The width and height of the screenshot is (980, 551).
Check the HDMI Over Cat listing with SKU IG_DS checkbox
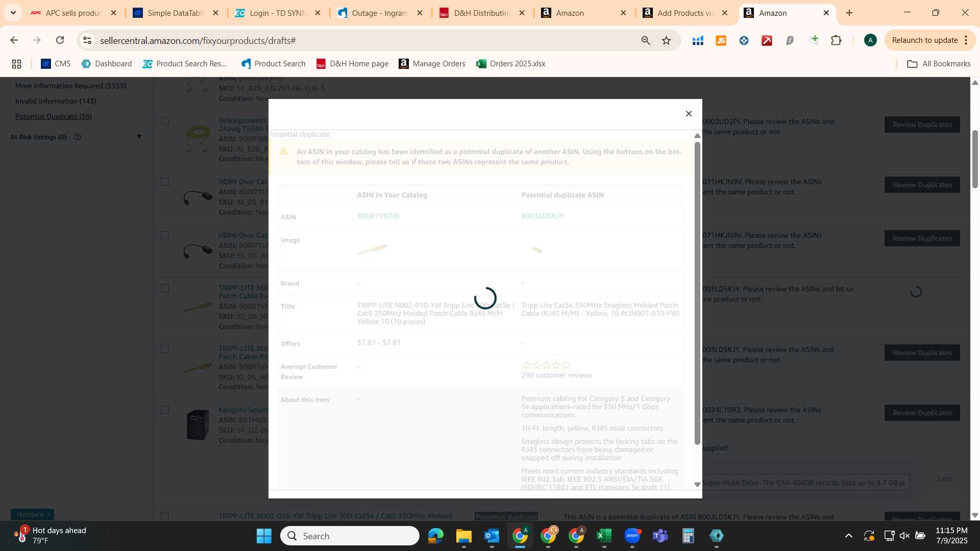(x=165, y=182)
